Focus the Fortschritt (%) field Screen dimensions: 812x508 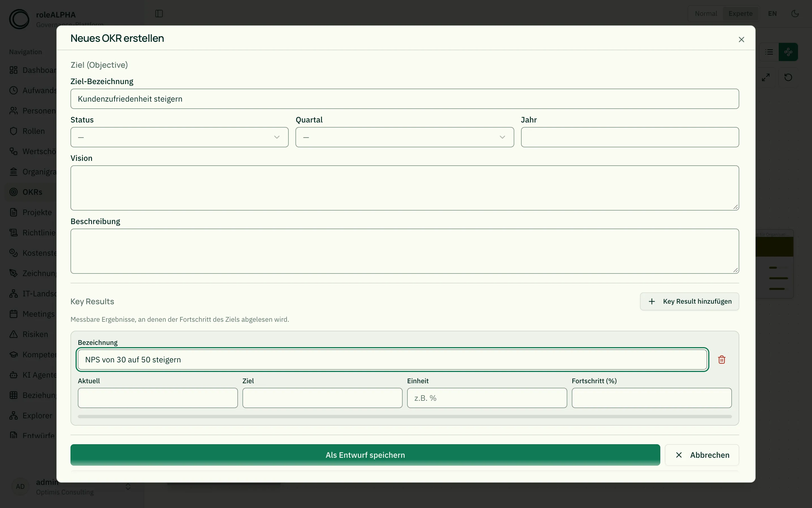(652, 398)
